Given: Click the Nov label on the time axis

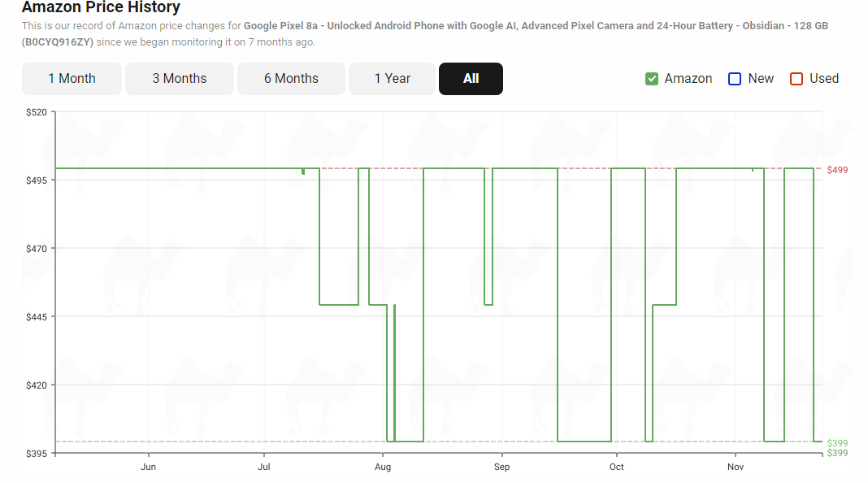Looking at the screenshot, I should [736, 467].
